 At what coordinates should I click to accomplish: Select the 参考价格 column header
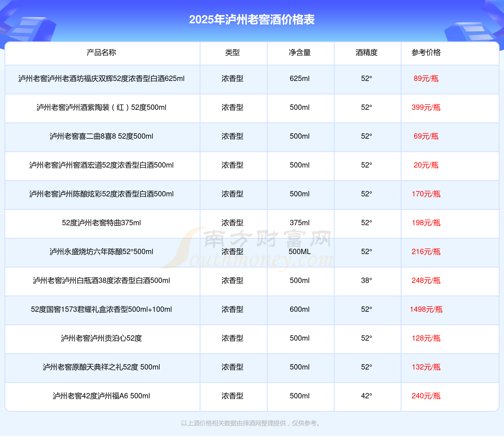point(426,52)
